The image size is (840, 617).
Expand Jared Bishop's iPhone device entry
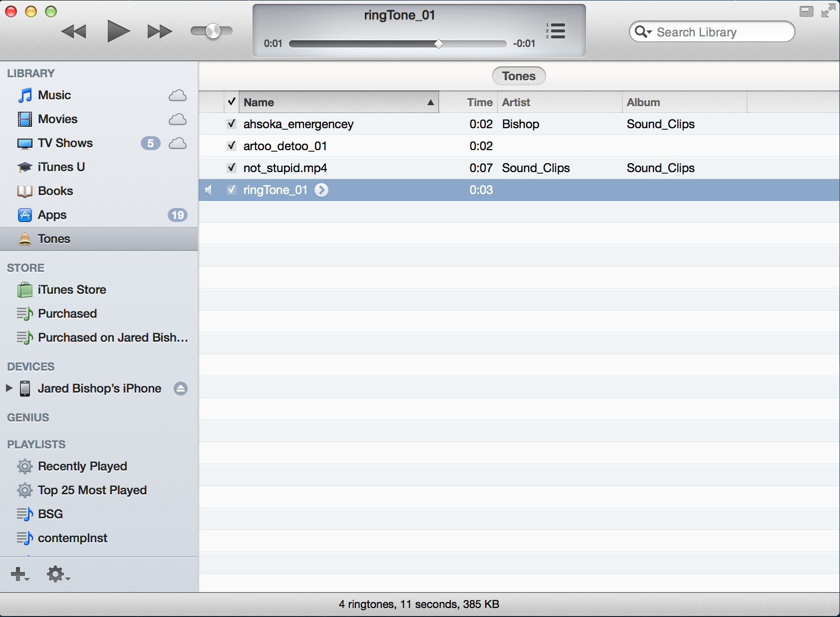(x=8, y=389)
